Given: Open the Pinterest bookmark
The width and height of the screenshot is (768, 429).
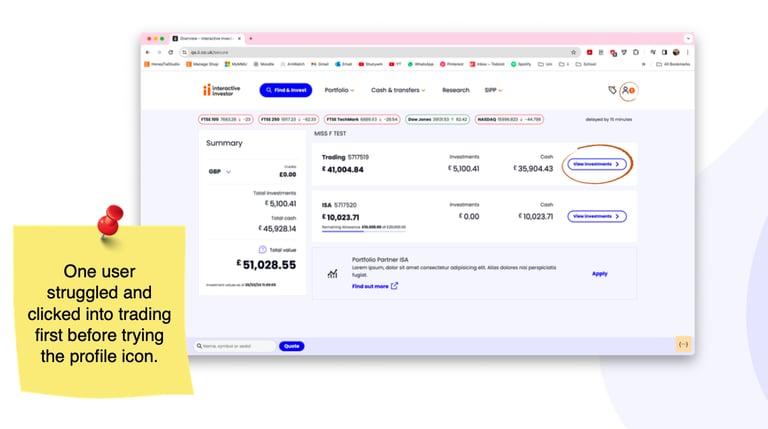Looking at the screenshot, I should (452, 64).
